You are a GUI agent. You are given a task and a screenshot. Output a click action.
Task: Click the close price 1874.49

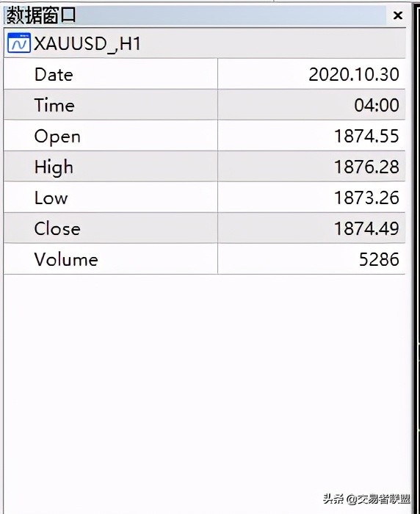(366, 228)
